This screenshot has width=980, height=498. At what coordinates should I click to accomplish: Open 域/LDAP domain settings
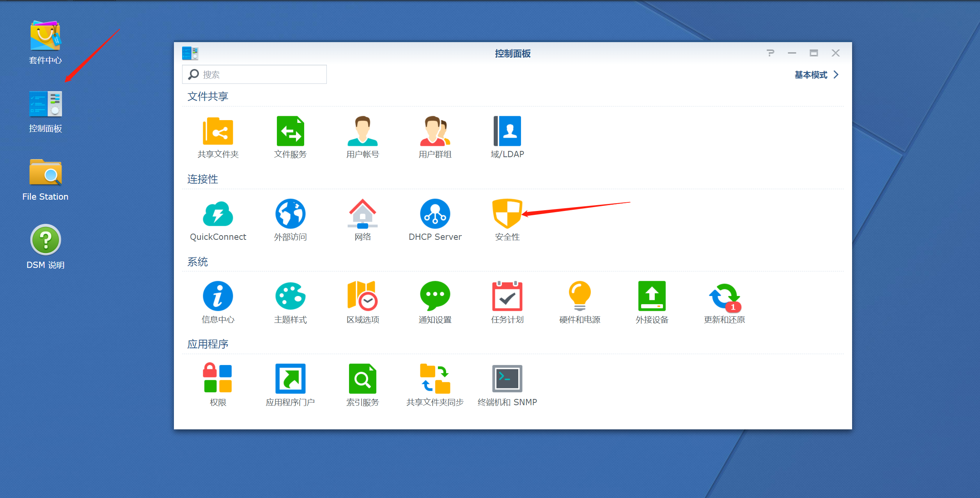coord(507,131)
